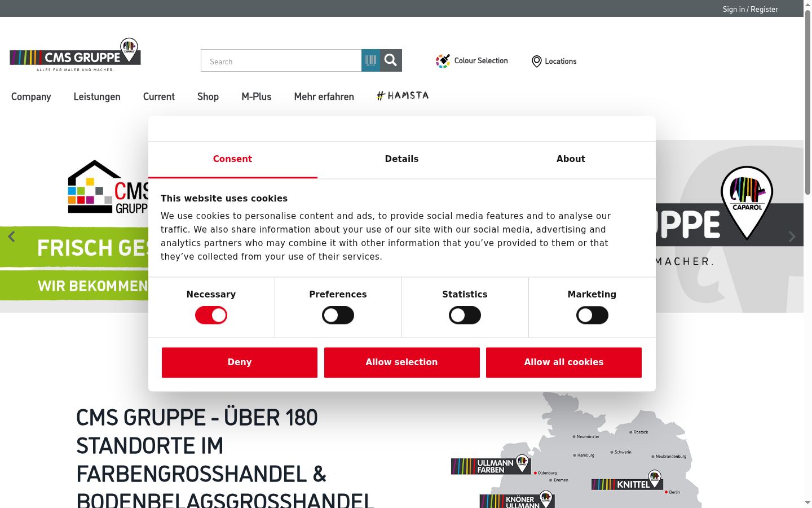The height and width of the screenshot is (508, 812).
Task: Click the "This website uses cookies" heading
Action: tap(224, 198)
